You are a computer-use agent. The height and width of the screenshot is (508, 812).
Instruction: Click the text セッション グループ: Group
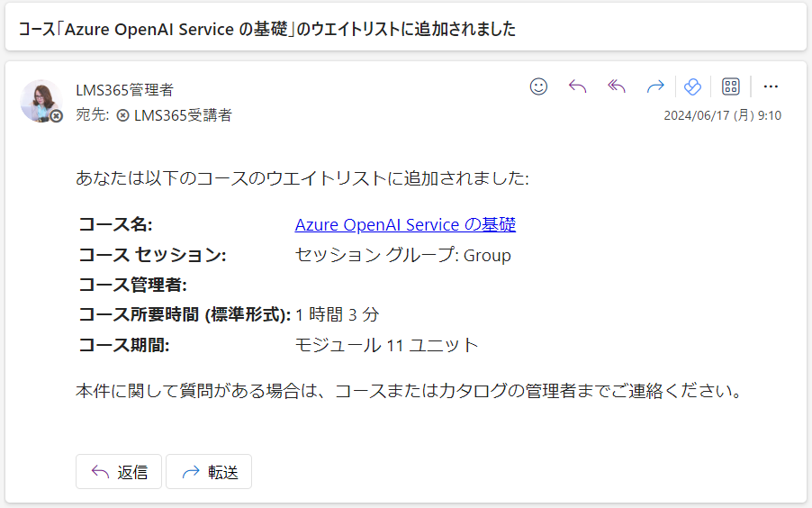(403, 255)
